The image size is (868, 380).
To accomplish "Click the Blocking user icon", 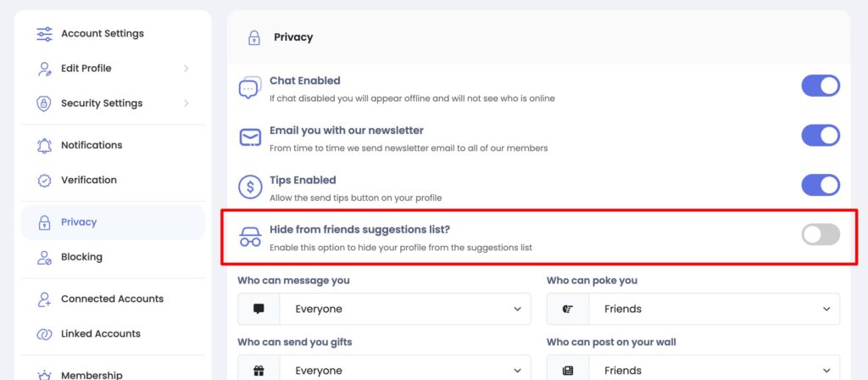I will coord(44,257).
